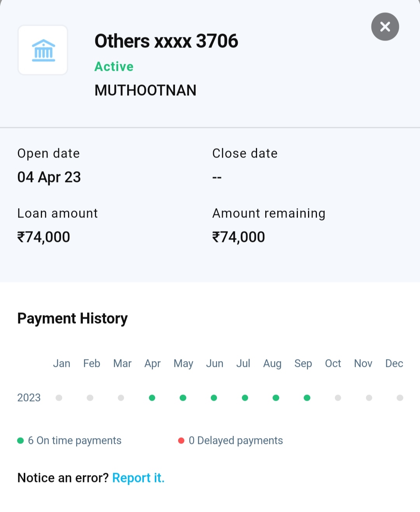Tap the Others xxxx 3706 account title

click(x=166, y=41)
